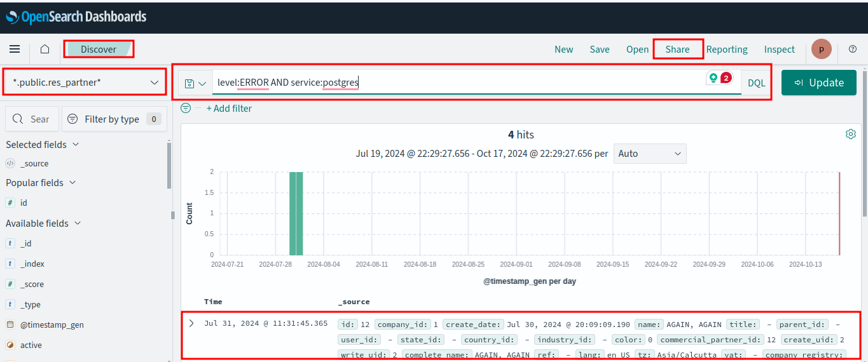Click the green histogram bar

296,213
